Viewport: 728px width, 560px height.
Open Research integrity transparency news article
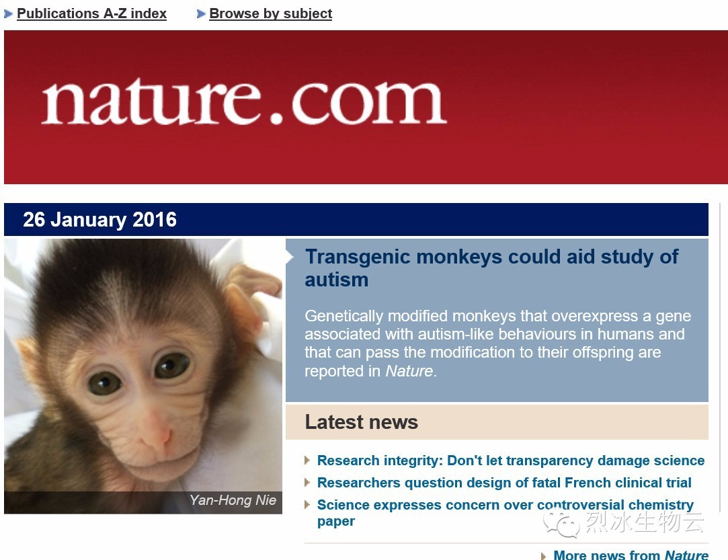point(511,460)
